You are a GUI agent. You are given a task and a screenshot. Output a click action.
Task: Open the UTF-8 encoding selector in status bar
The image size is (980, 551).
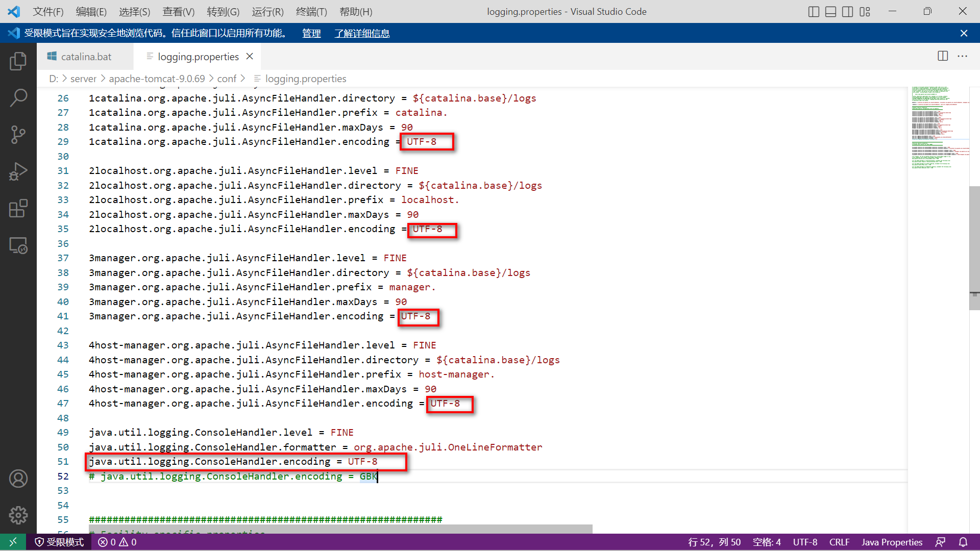(x=805, y=542)
